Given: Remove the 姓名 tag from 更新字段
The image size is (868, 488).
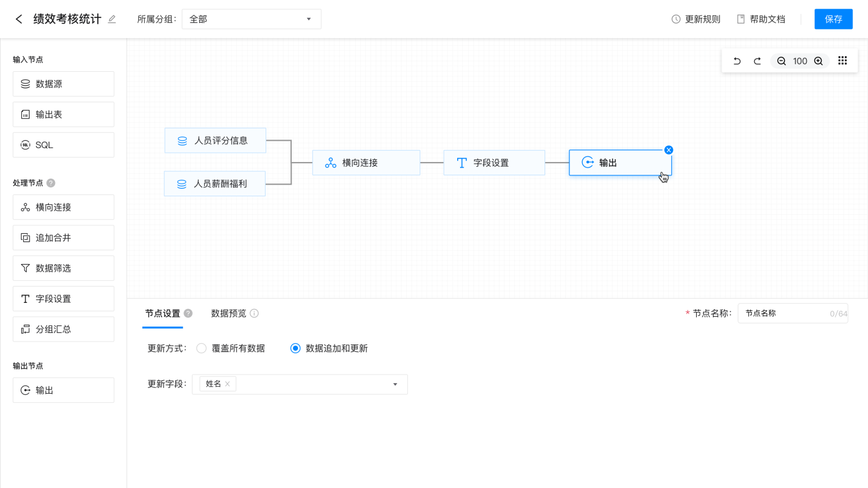Looking at the screenshot, I should [x=227, y=384].
